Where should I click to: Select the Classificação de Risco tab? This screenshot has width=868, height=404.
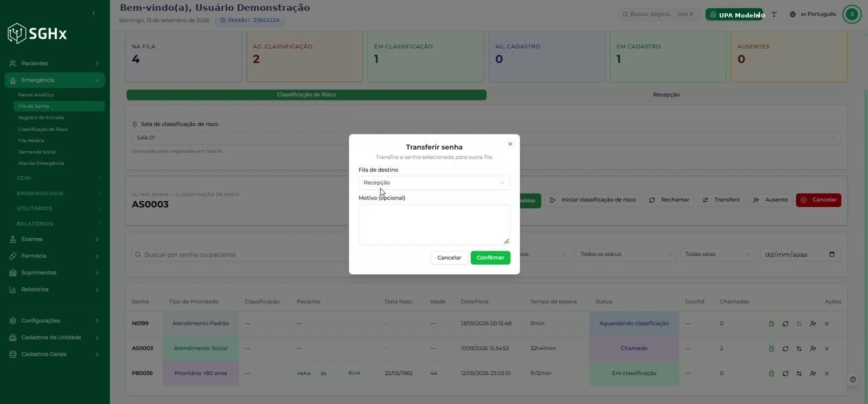tap(306, 95)
